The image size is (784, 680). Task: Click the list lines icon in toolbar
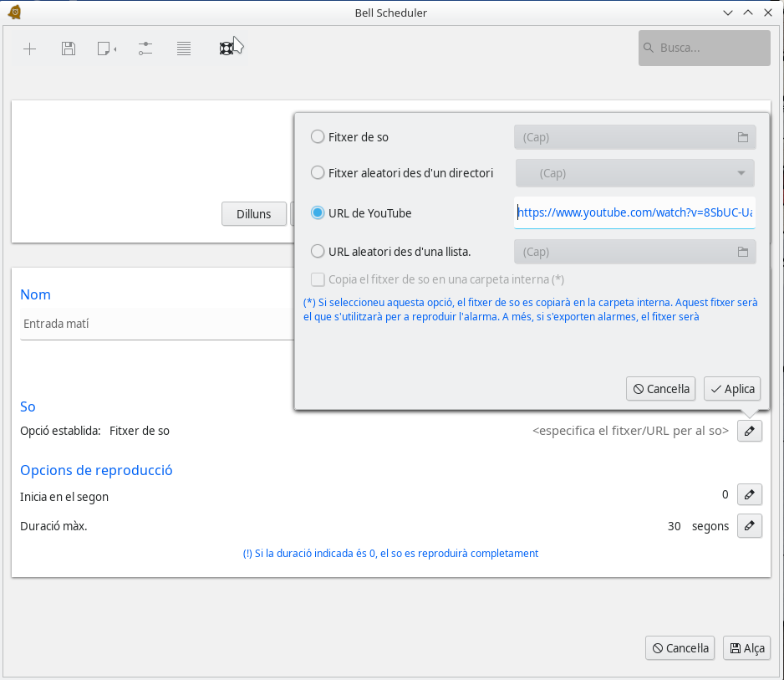184,49
